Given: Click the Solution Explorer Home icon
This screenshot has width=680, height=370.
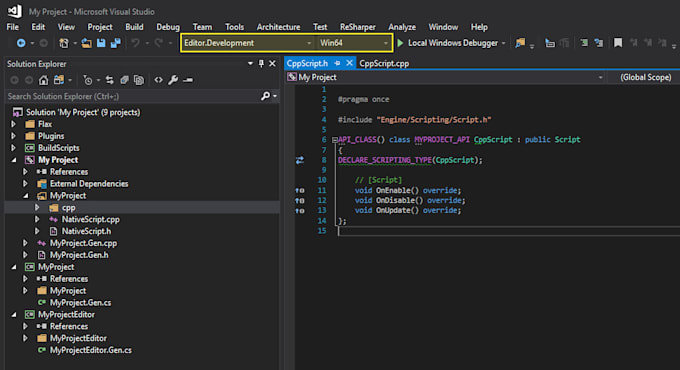Looking at the screenshot, I should click(43, 80).
